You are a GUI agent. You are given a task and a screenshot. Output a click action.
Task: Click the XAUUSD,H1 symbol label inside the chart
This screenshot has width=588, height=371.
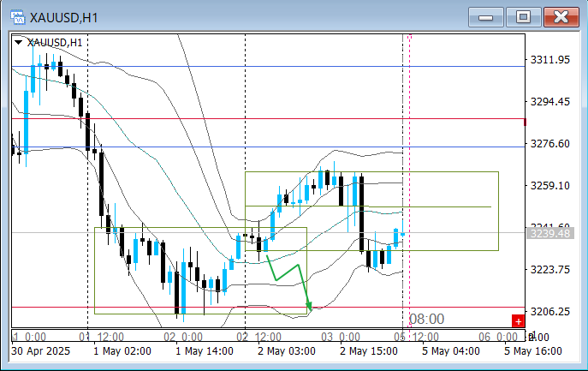coord(55,42)
